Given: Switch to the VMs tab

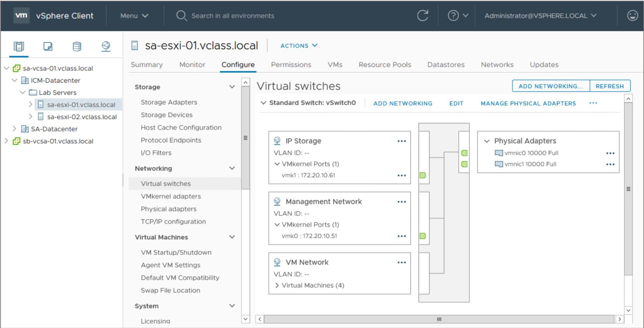Looking at the screenshot, I should point(335,65).
